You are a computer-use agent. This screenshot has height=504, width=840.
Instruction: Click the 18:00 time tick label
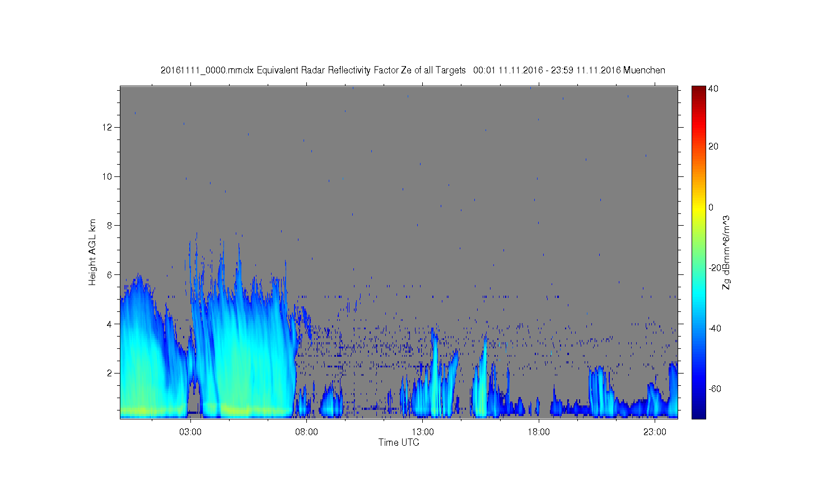tap(539, 432)
